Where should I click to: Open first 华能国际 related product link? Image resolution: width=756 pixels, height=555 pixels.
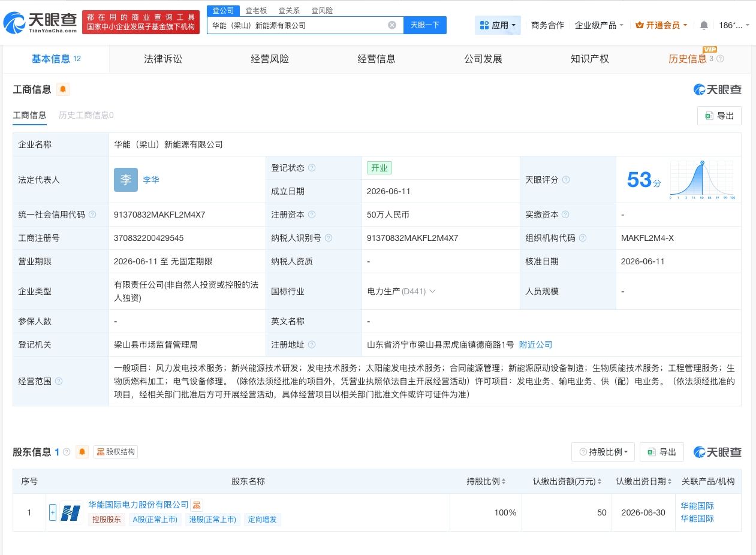[697, 506]
